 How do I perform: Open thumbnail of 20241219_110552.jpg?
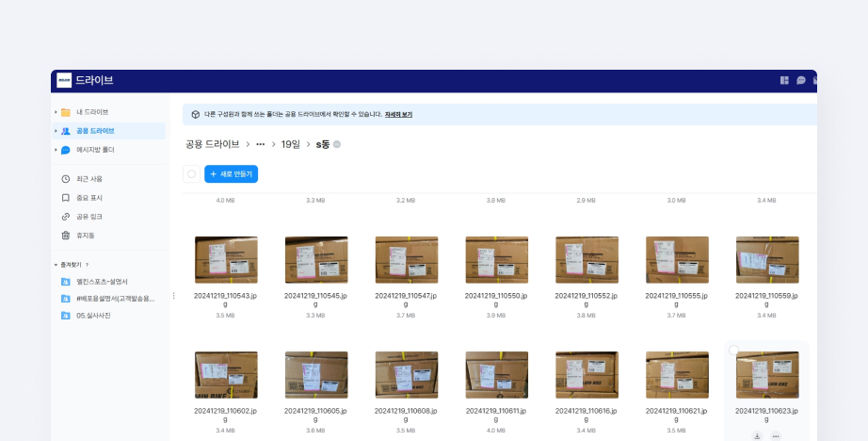(x=587, y=260)
